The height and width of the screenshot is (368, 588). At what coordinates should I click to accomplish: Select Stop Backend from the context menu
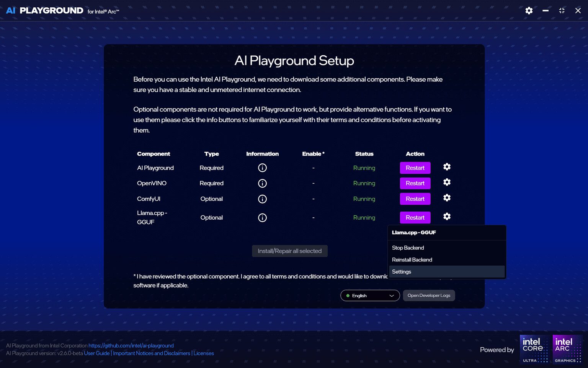point(408,248)
